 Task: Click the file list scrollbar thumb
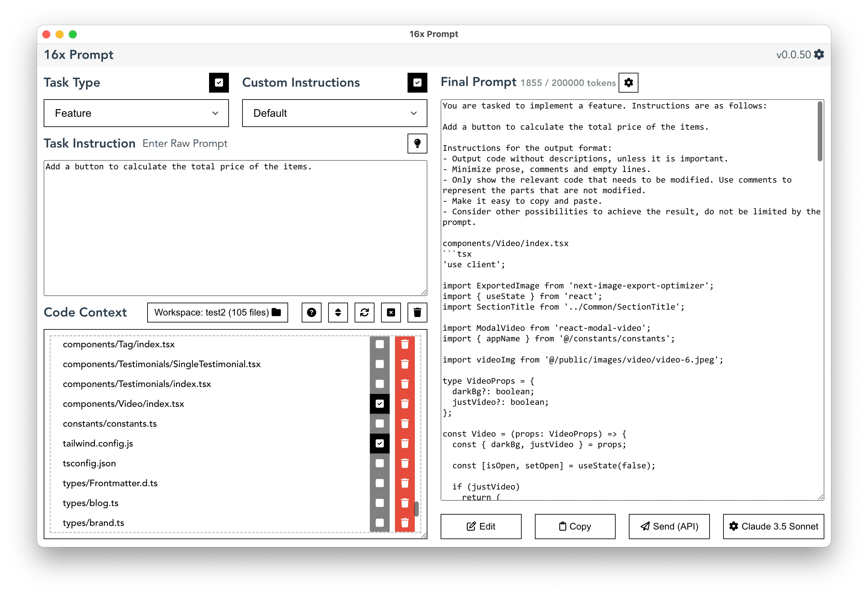416,509
